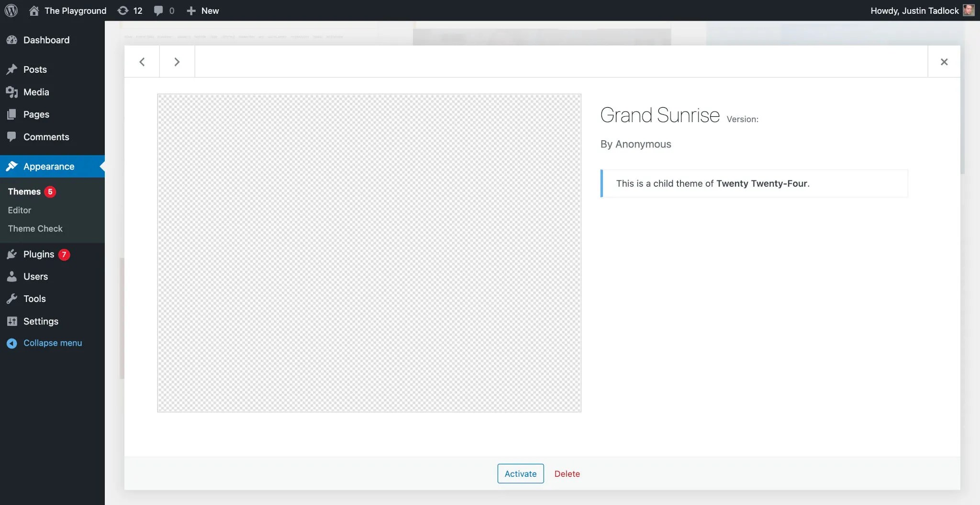Viewport: 980px width, 505px height.
Task: Delete the Grand Sunrise theme
Action: coord(567,473)
